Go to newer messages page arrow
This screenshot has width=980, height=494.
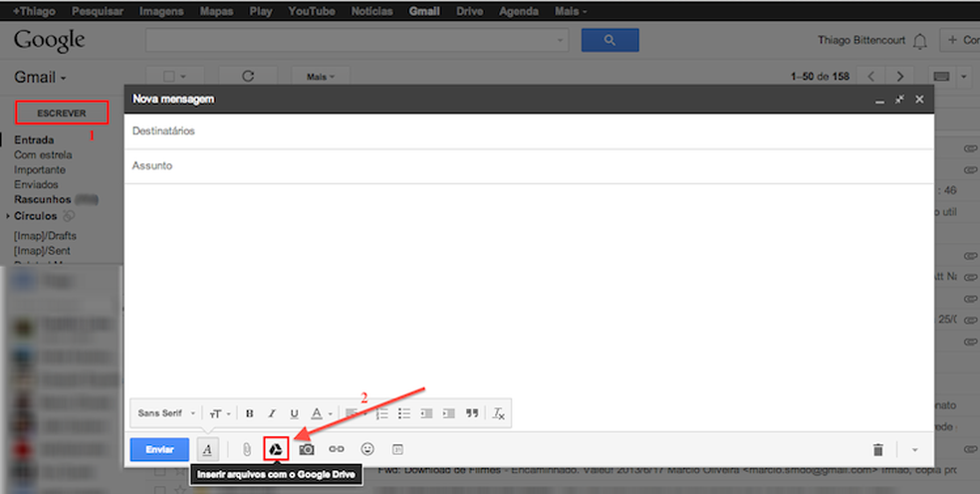tap(871, 77)
